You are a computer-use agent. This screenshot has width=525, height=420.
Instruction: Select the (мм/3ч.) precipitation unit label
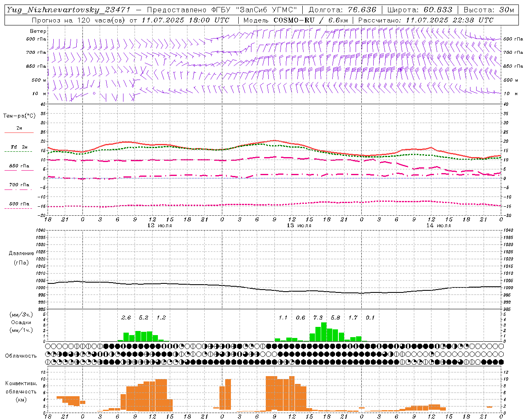pyautogui.click(x=21, y=315)
